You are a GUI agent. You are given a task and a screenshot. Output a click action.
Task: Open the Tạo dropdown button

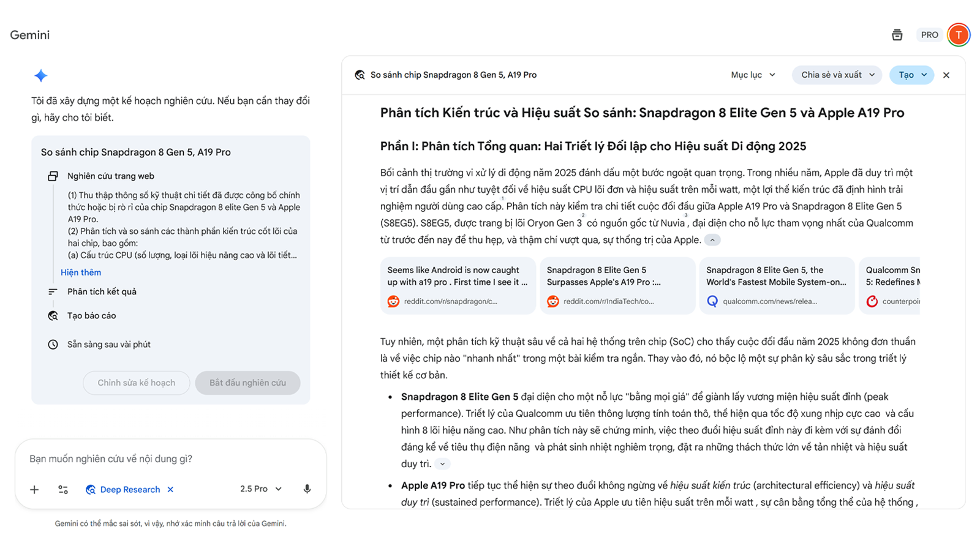(x=911, y=75)
